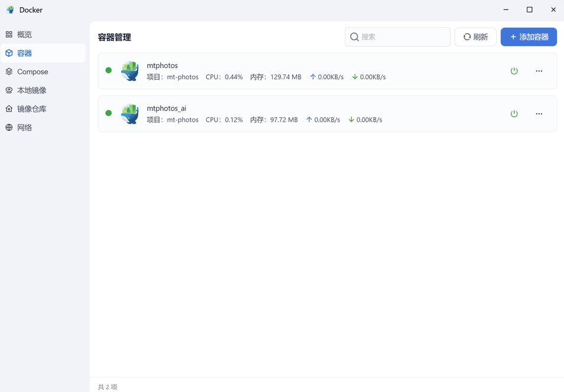564x392 pixels.
Task: Click the mtphotos_ai container name
Action: coord(167,108)
